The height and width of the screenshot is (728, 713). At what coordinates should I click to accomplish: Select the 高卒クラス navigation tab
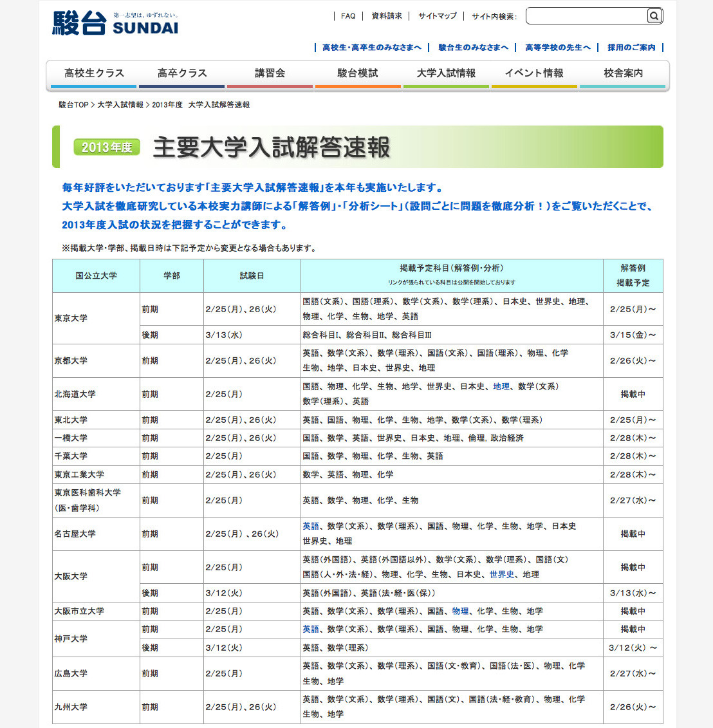(x=182, y=74)
